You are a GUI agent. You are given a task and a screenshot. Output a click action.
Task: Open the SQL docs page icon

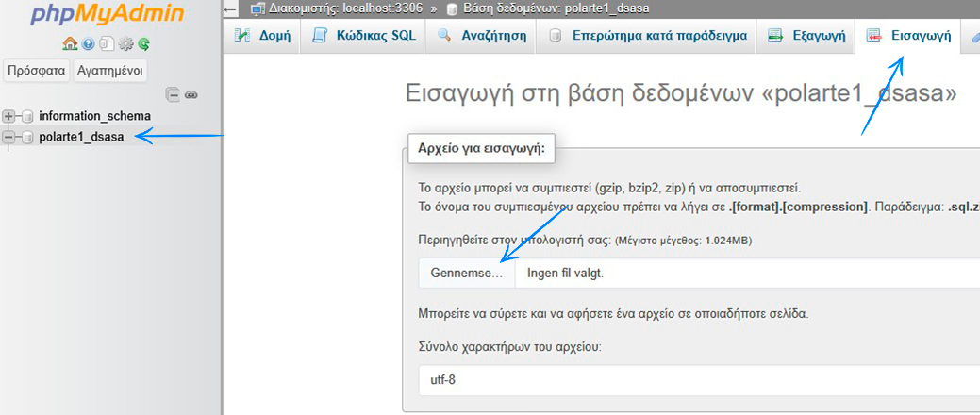pos(107,43)
